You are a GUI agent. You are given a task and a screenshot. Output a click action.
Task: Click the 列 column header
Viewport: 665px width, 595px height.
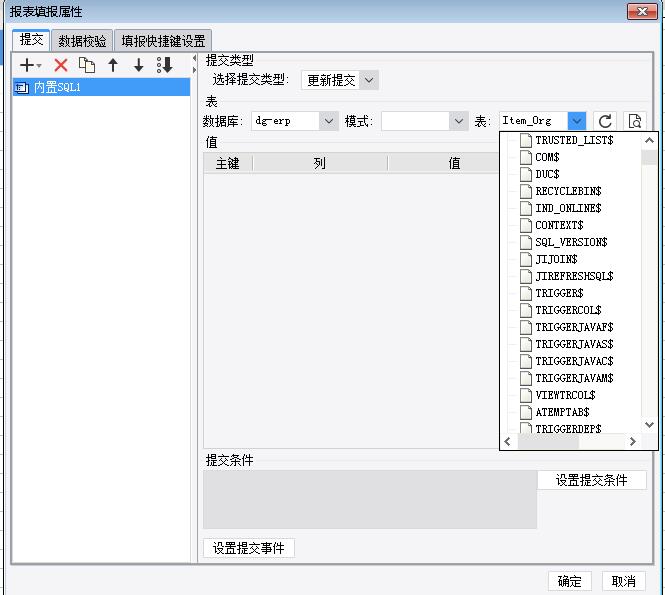[x=320, y=163]
